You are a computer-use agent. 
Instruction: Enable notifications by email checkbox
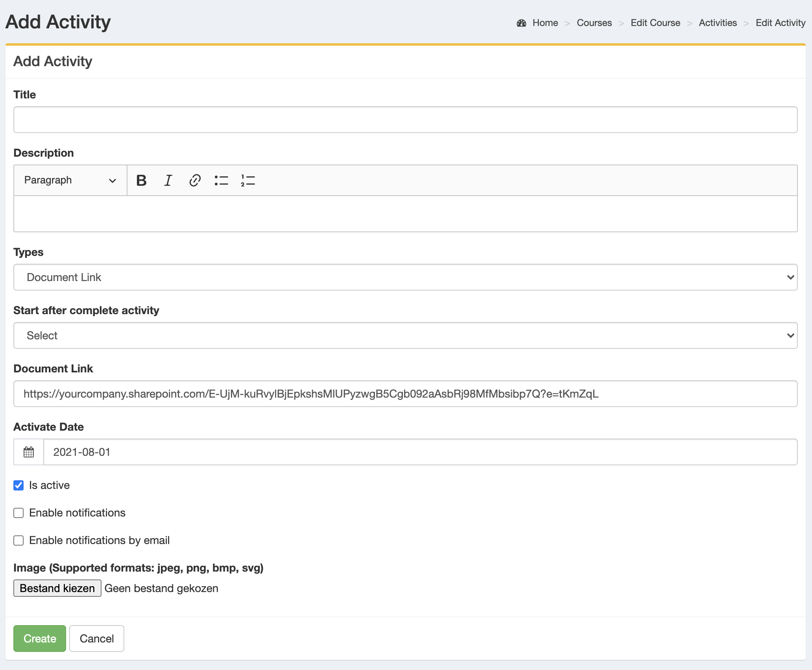(18, 540)
